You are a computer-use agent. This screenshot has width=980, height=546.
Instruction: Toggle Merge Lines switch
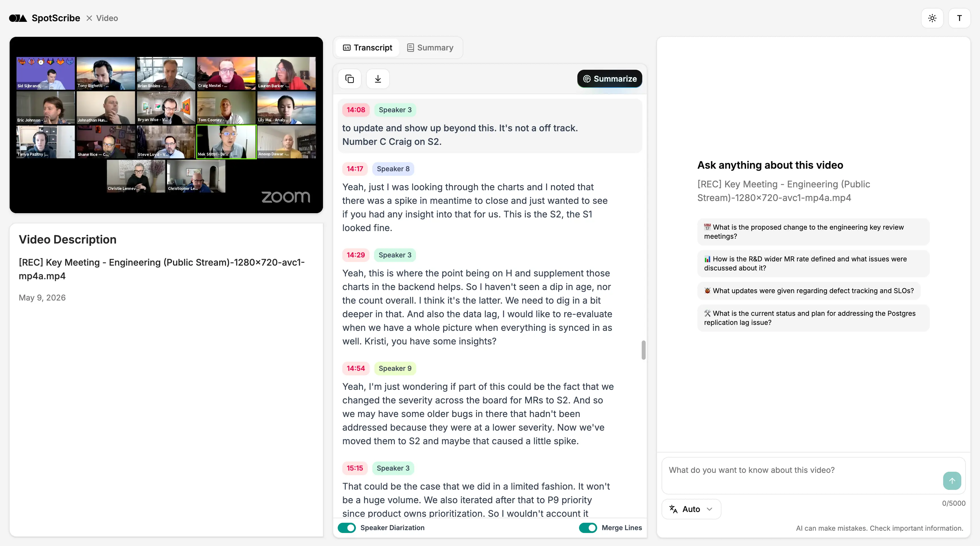(x=588, y=528)
